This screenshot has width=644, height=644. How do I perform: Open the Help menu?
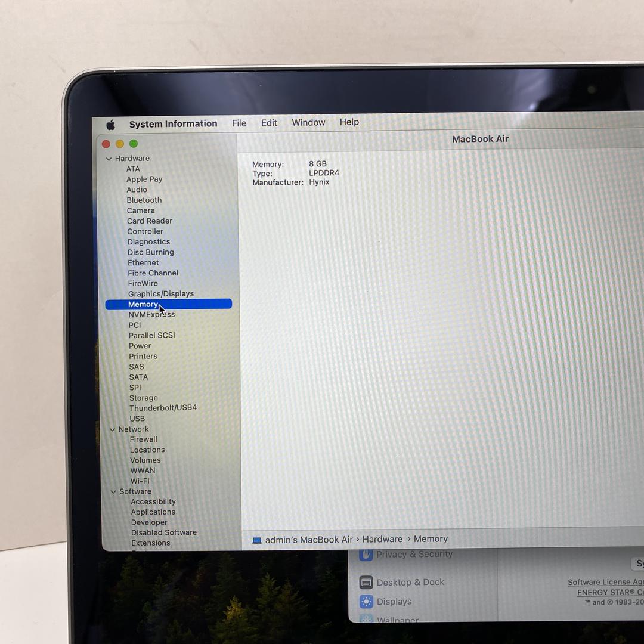pos(349,122)
